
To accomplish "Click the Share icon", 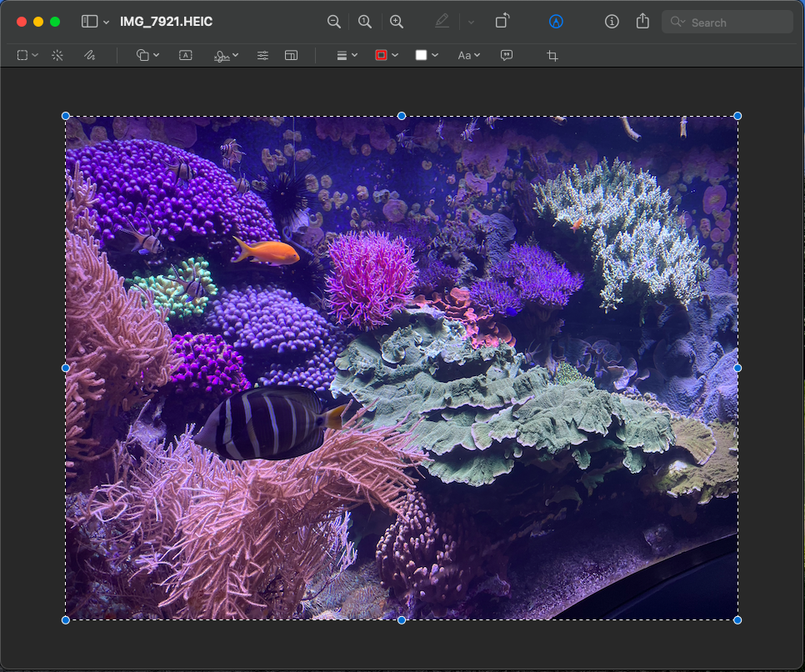I will click(x=642, y=22).
